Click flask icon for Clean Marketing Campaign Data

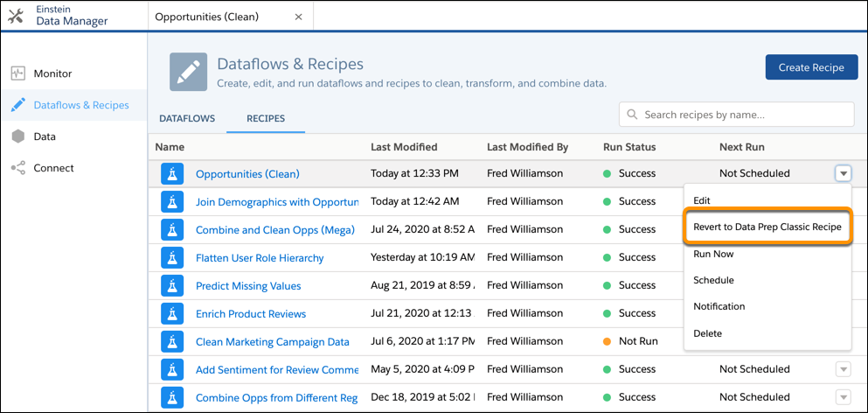click(x=172, y=342)
